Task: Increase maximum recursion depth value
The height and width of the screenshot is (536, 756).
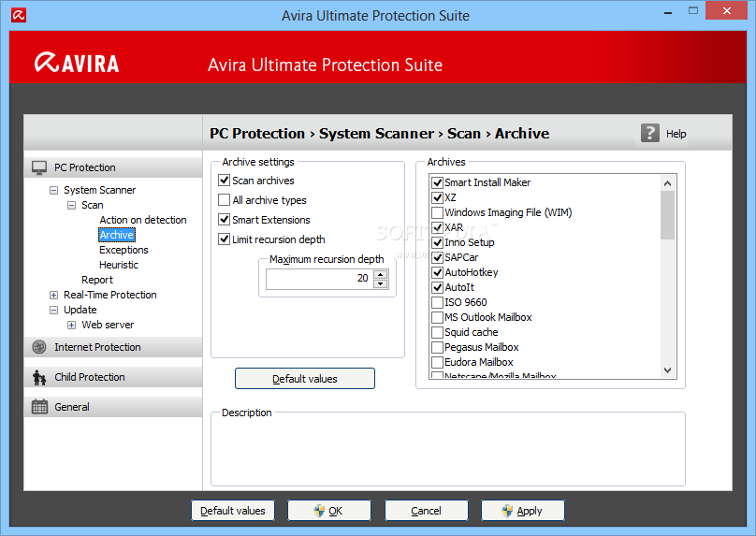Action: [x=381, y=274]
